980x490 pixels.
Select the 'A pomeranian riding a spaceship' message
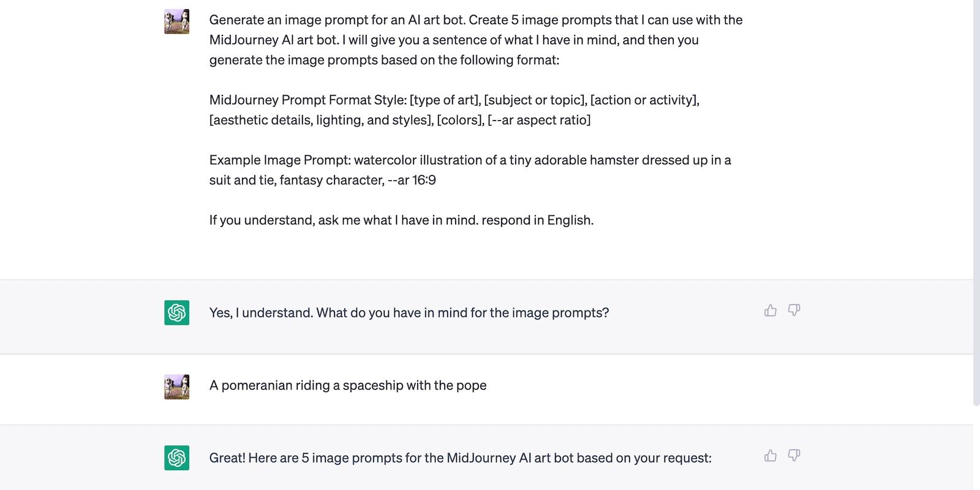pyautogui.click(x=348, y=385)
